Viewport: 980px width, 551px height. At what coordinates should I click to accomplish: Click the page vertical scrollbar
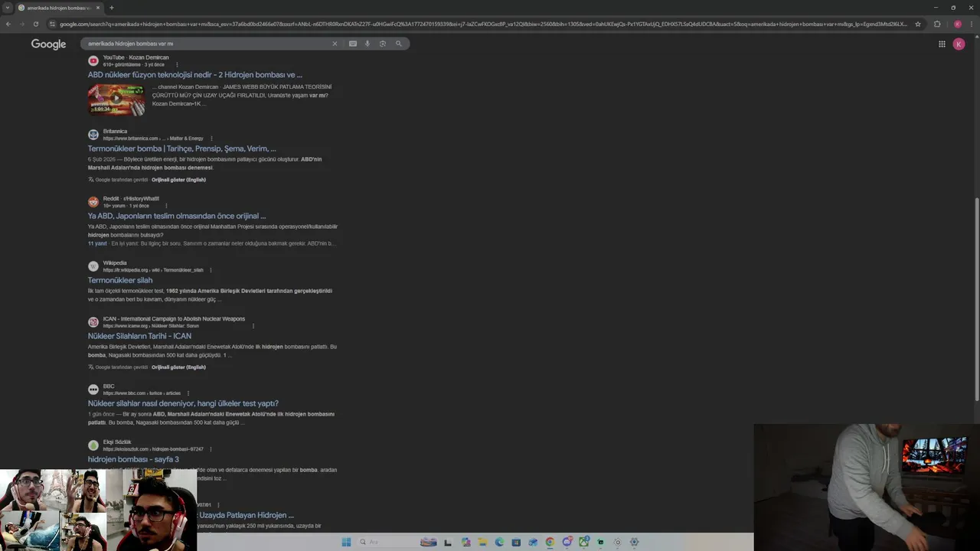point(976,298)
